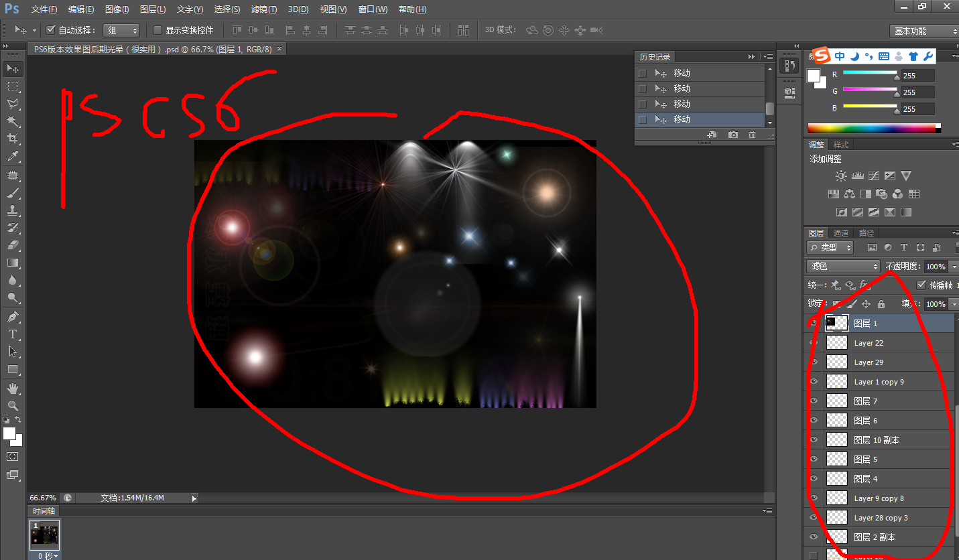This screenshot has width=959, height=560.
Task: Select the Eyedropper tool
Action: pos(13,157)
